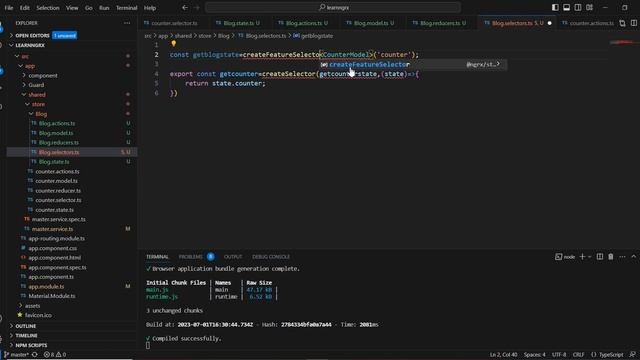640x360 pixels.
Task: Open the Terminal menu
Action: coord(127,8)
